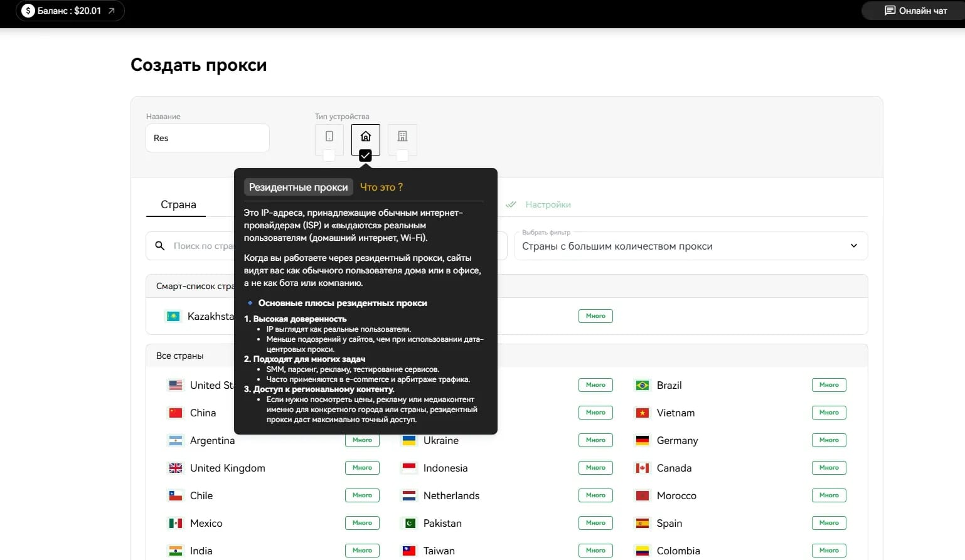
Task: Focus the Название input containing Res
Action: coord(208,138)
